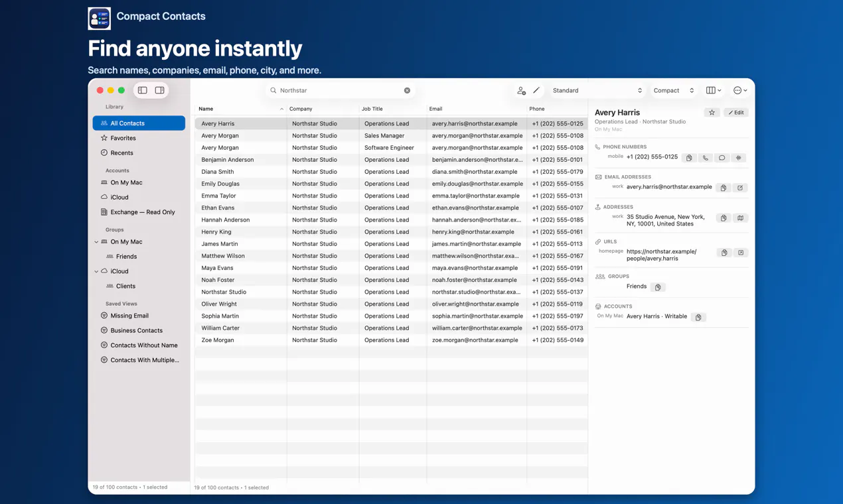The height and width of the screenshot is (504, 843).
Task: Compose email to avery.harris icon
Action: click(x=740, y=188)
